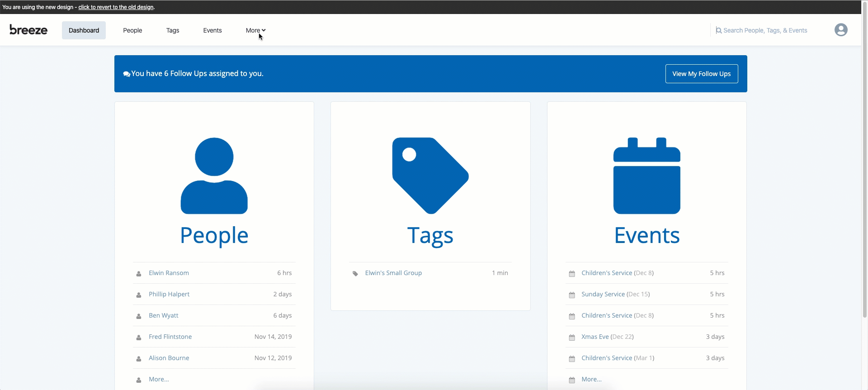Viewport: 868px width, 390px height.
Task: Click person icon beside Fred Flintstone
Action: click(139, 338)
